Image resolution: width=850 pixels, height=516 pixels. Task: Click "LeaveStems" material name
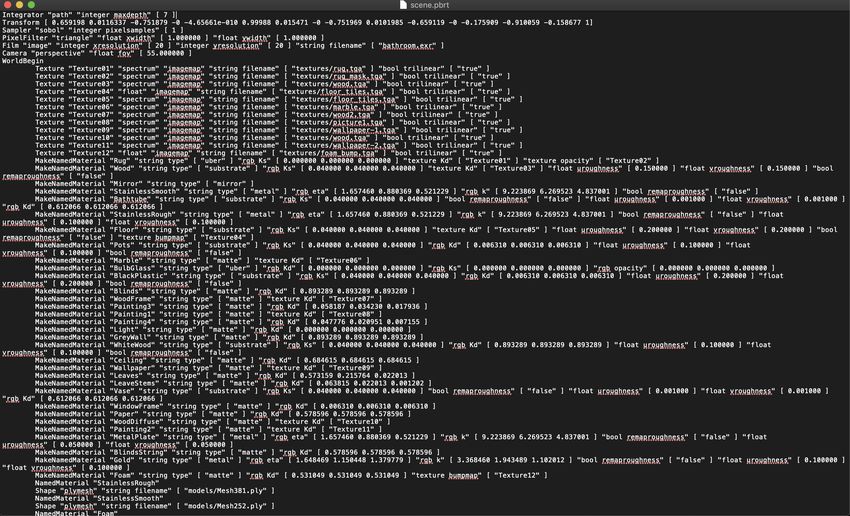[x=134, y=383]
